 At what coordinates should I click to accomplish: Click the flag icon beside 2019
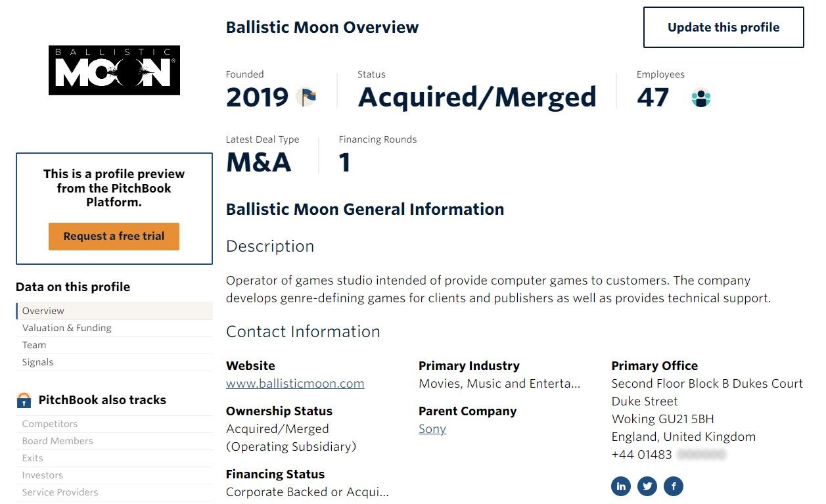tap(306, 97)
